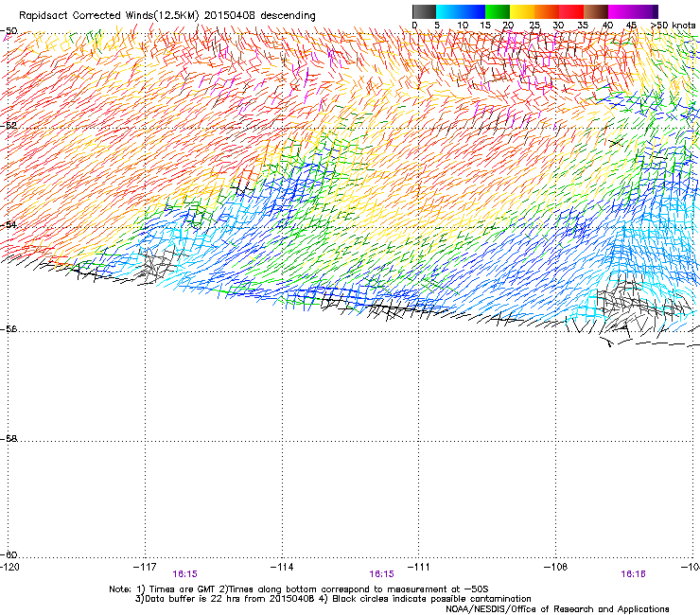This screenshot has height=615, width=700.
Task: Click the -56 latitude axis label
Action: coord(9,328)
